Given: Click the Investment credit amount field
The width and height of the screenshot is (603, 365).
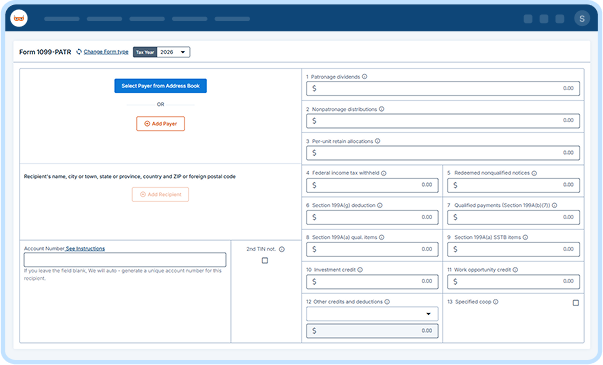Looking at the screenshot, I should (x=372, y=282).
